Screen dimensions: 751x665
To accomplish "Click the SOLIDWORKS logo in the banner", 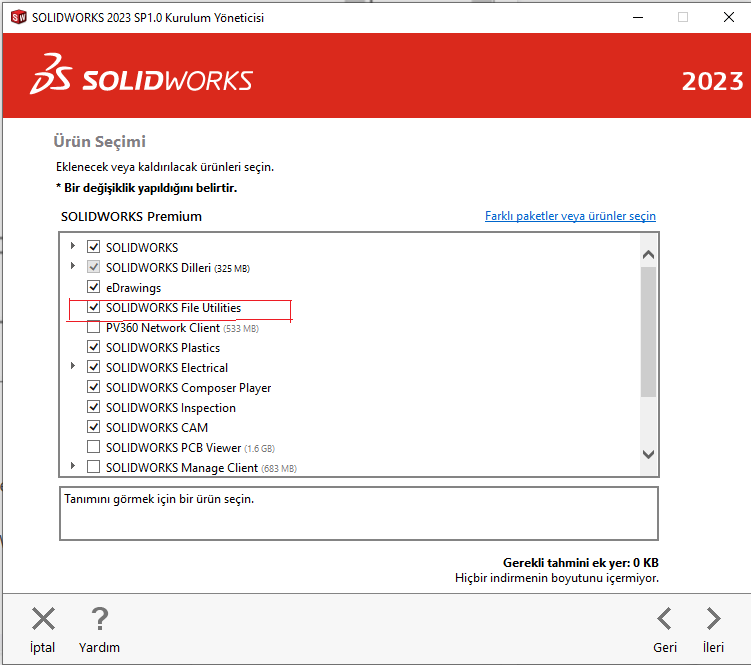I will click(x=142, y=81).
